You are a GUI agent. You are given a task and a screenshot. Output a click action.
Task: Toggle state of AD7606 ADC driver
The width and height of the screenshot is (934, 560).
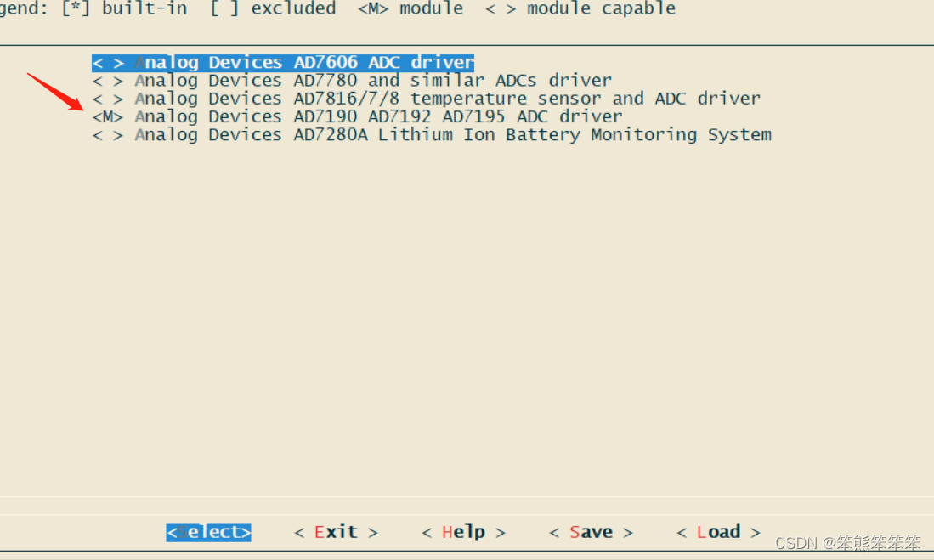(107, 61)
